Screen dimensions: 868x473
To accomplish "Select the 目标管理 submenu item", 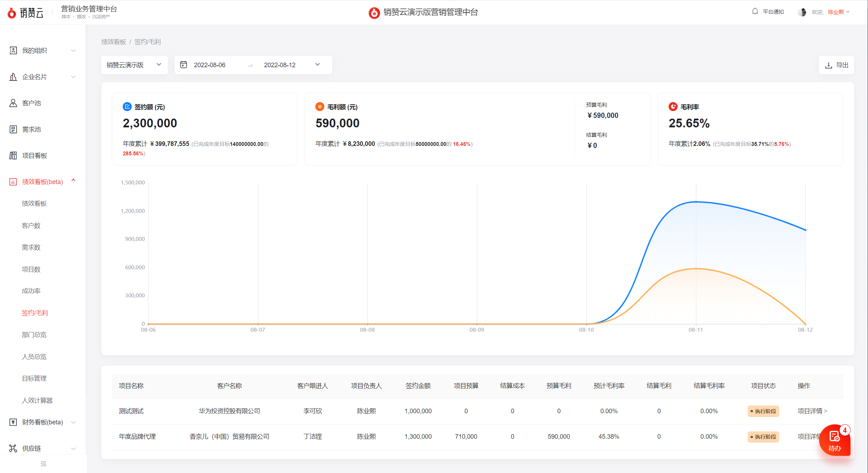I will [34, 378].
